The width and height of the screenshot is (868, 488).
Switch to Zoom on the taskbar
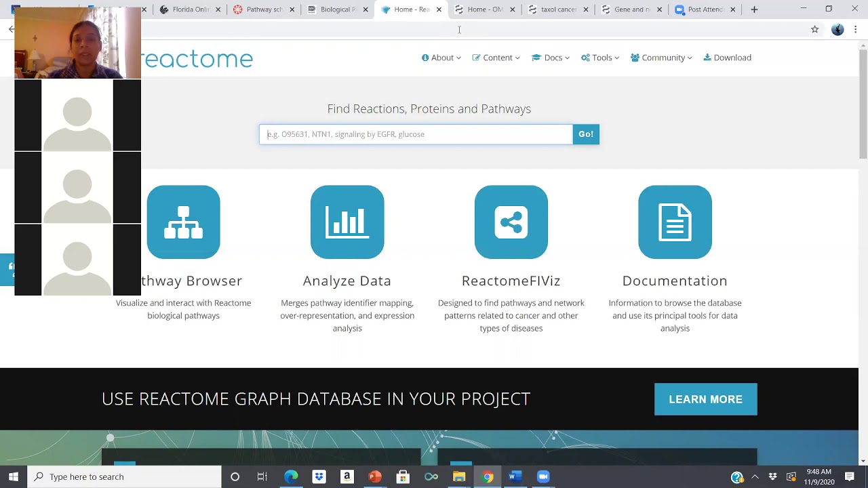(543, 476)
